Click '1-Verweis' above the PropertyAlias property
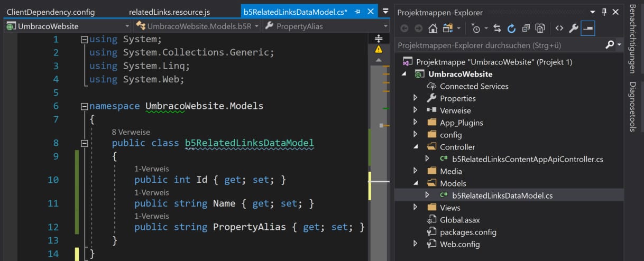644x261 pixels. [152, 216]
